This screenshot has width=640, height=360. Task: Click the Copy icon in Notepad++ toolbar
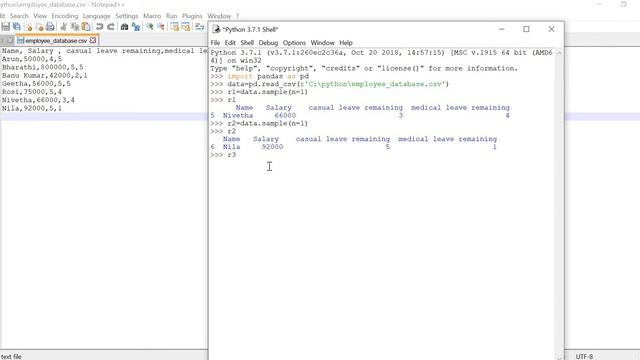click(x=75, y=27)
